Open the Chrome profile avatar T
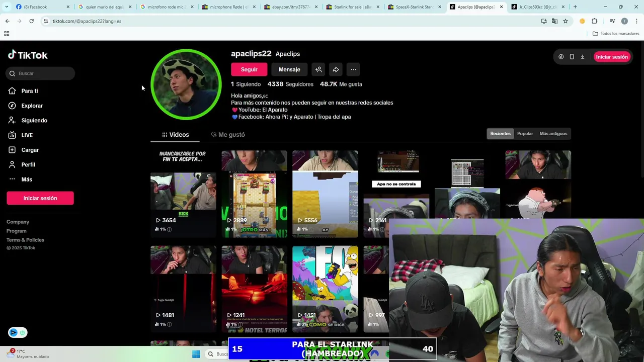644x362 pixels. [x=624, y=21]
